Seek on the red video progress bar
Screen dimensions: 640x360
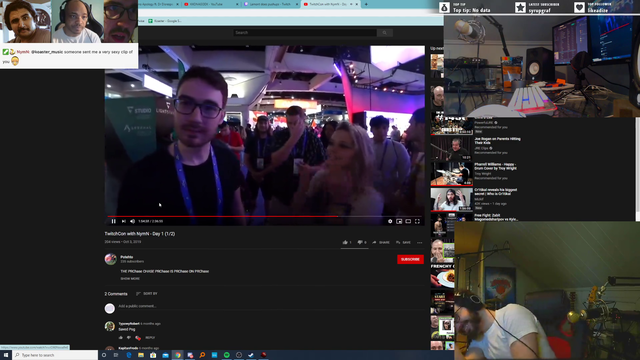click(264, 216)
